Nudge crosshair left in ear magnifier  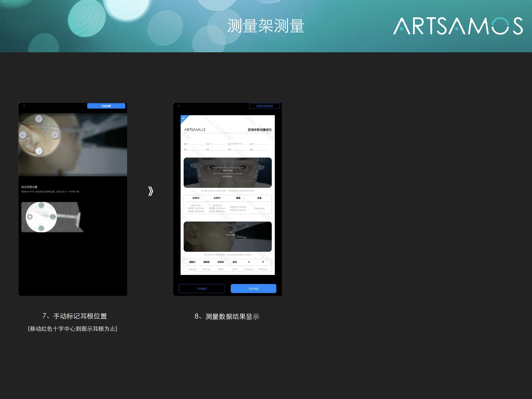point(23,135)
